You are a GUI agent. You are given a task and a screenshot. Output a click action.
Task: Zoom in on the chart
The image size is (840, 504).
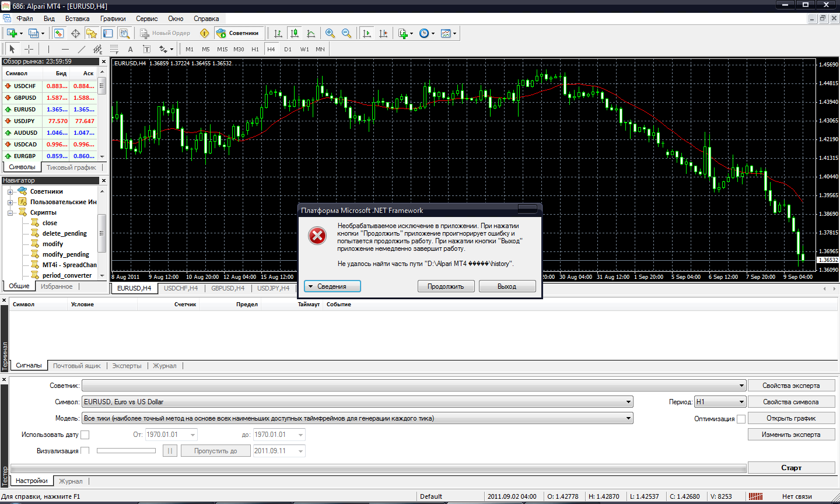coord(330,33)
